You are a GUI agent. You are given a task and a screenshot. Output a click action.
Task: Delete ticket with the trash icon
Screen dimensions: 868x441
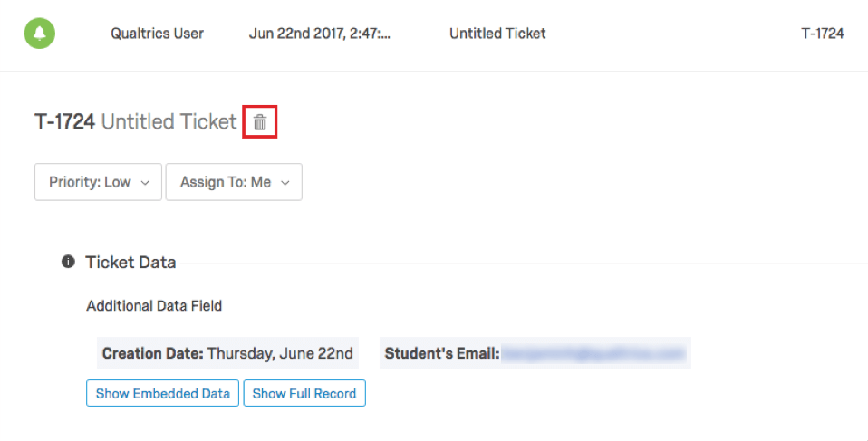tap(260, 122)
